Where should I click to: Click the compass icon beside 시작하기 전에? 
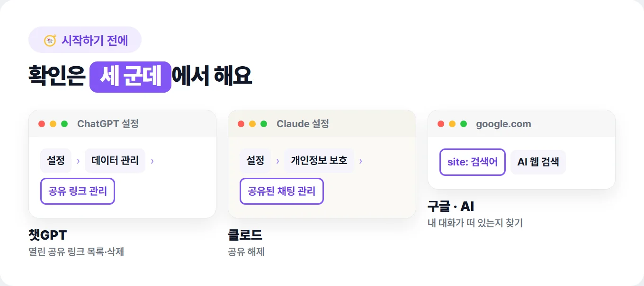point(50,40)
